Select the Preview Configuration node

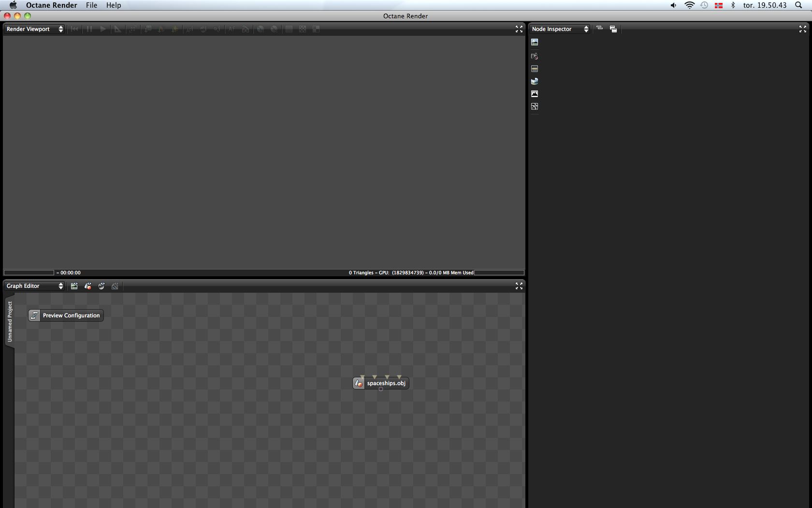click(66, 315)
